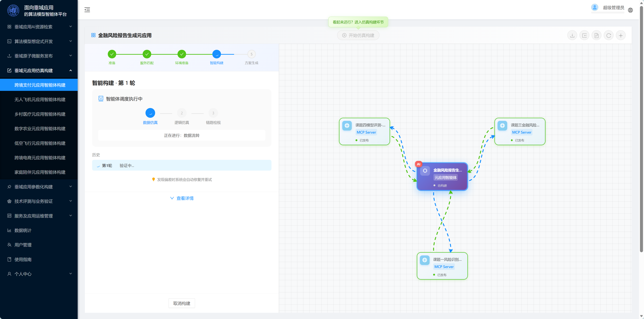The height and width of the screenshot is (319, 644).
Task: Collapse the sidebar with the menu fold icon
Action: pyautogui.click(x=87, y=10)
